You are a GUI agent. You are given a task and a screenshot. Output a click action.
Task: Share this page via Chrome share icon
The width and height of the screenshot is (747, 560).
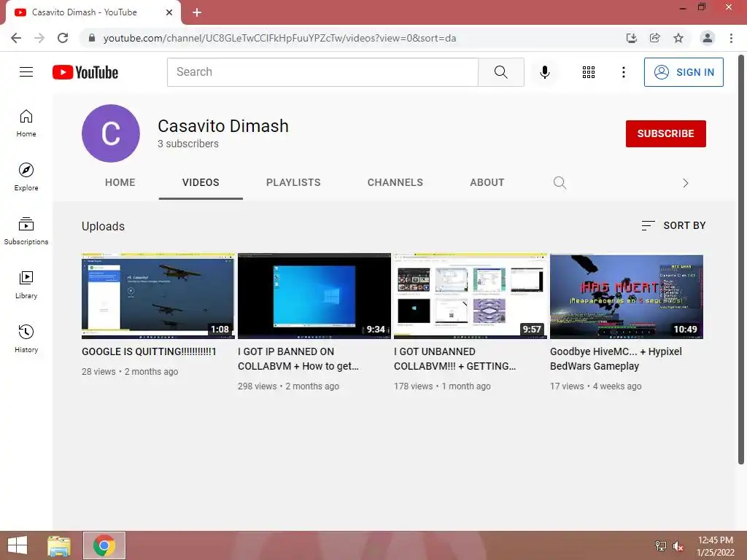pos(655,38)
